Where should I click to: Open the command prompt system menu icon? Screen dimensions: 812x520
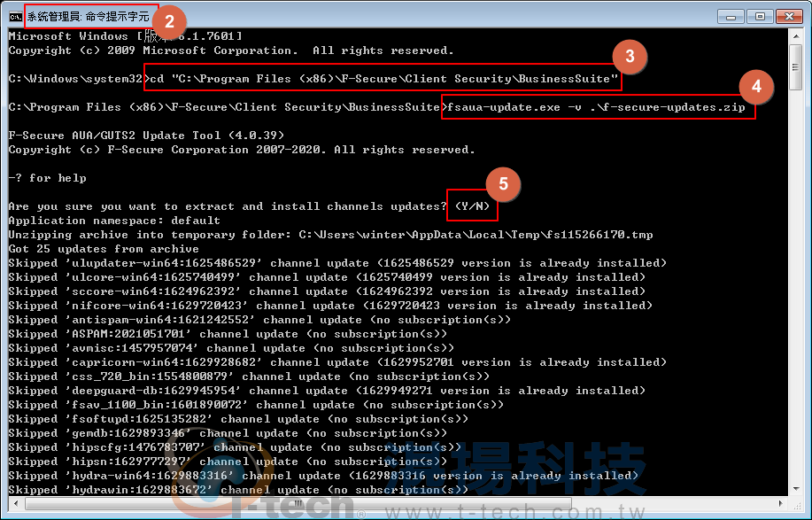tap(16, 17)
